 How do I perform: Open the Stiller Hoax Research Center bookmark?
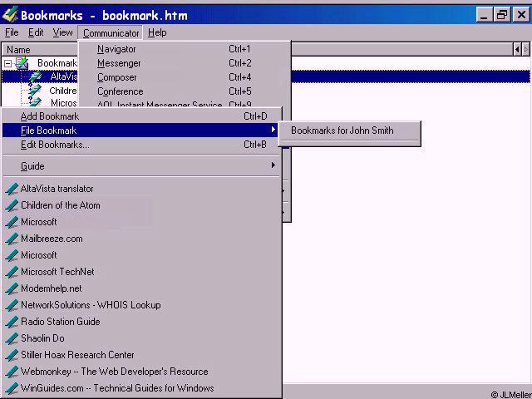[x=142, y=355]
